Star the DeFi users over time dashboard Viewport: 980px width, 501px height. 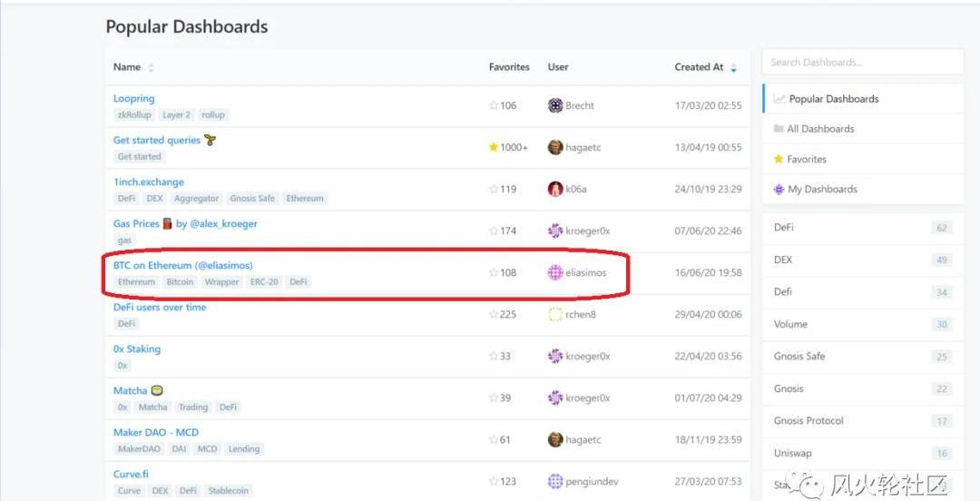point(494,314)
